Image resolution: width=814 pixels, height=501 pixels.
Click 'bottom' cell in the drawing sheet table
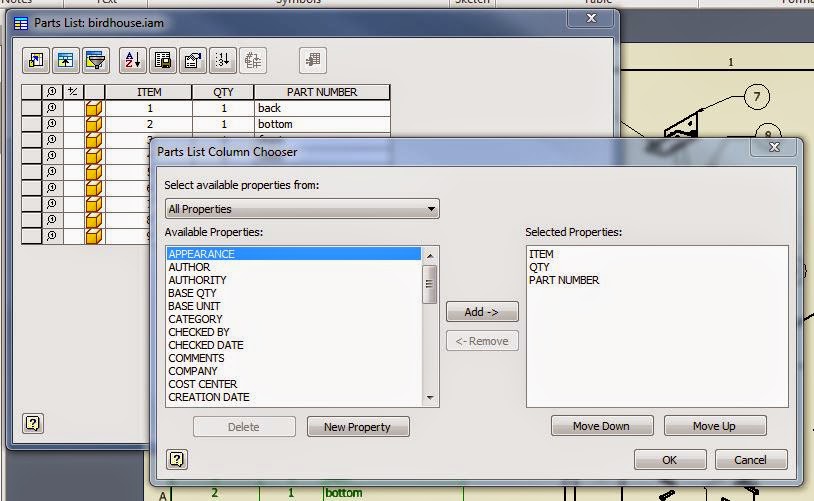coord(393,493)
